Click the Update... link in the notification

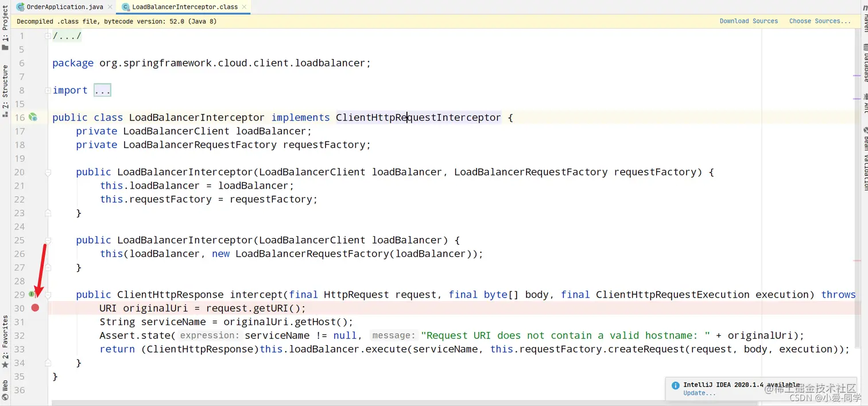point(699,393)
